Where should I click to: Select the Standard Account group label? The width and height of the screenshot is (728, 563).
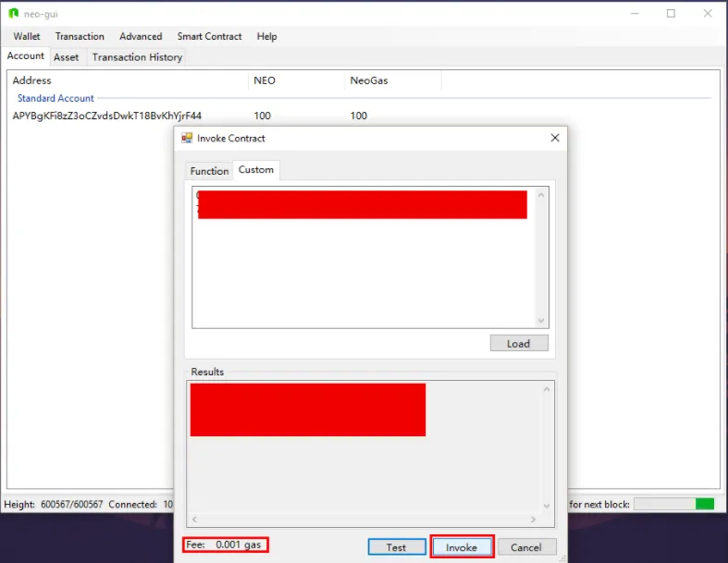tap(56, 98)
